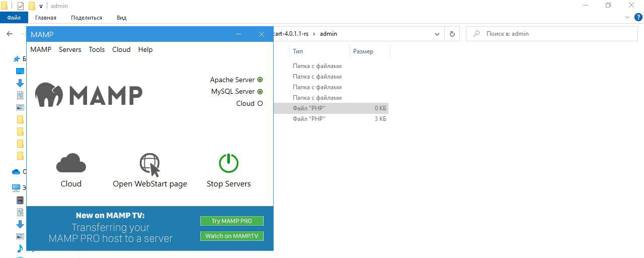Click the Explorer help question mark icon

[x=638, y=17]
